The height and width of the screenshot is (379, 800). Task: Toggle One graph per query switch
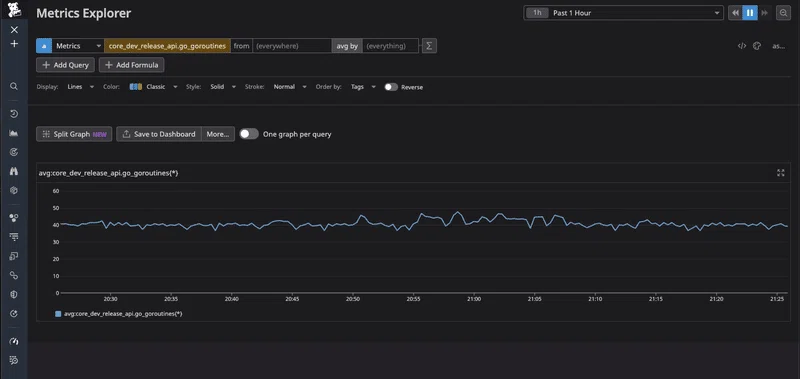(x=249, y=134)
